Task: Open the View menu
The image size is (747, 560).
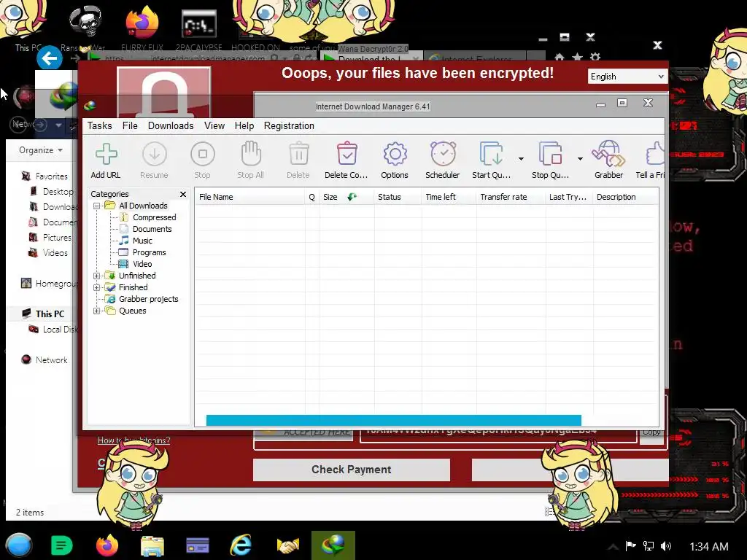Action: coord(214,125)
